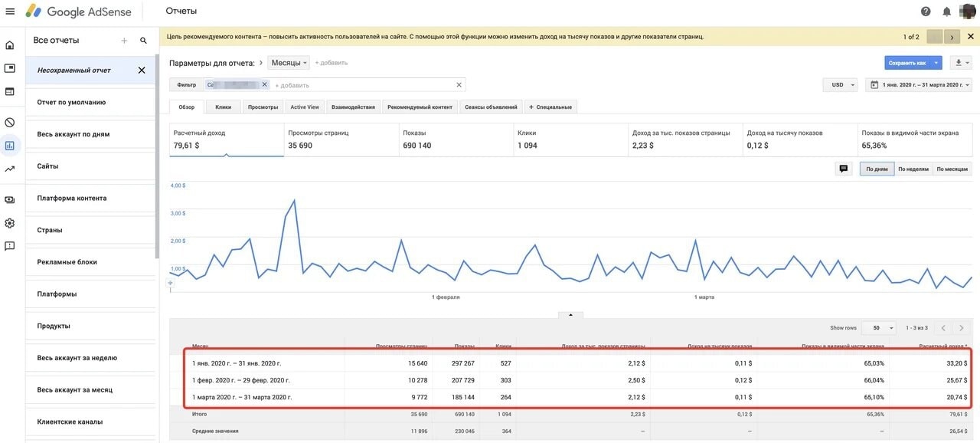
Task: Open the 'Месяцы' dimension dropdown
Action: 289,63
